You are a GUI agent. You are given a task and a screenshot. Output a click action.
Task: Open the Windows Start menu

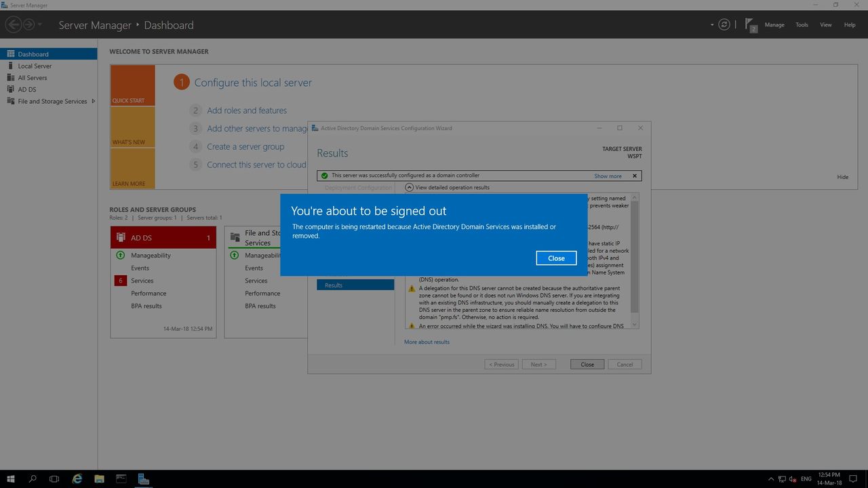(11, 479)
